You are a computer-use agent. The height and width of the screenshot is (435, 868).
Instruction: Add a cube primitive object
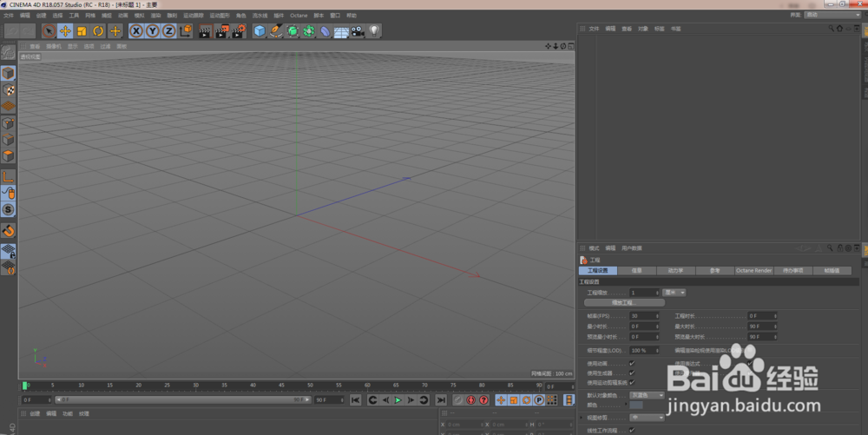pos(259,31)
